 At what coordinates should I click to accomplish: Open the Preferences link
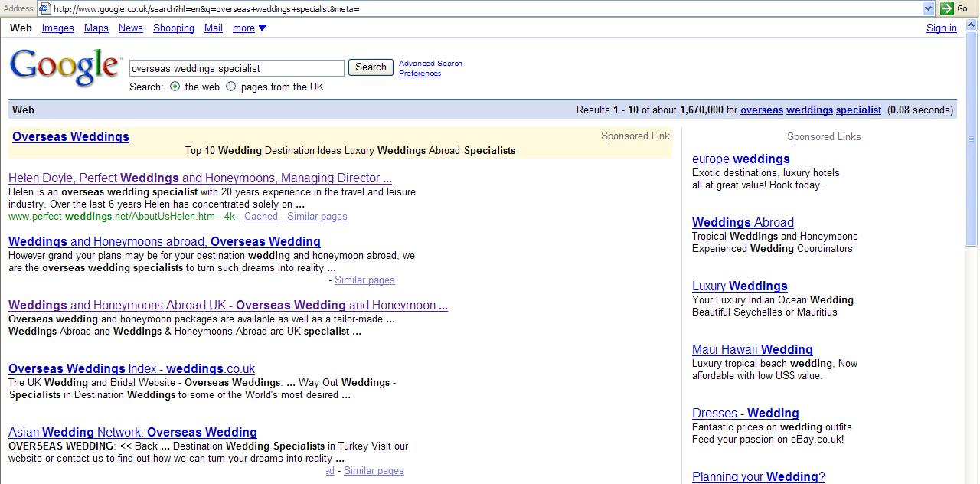[x=420, y=74]
